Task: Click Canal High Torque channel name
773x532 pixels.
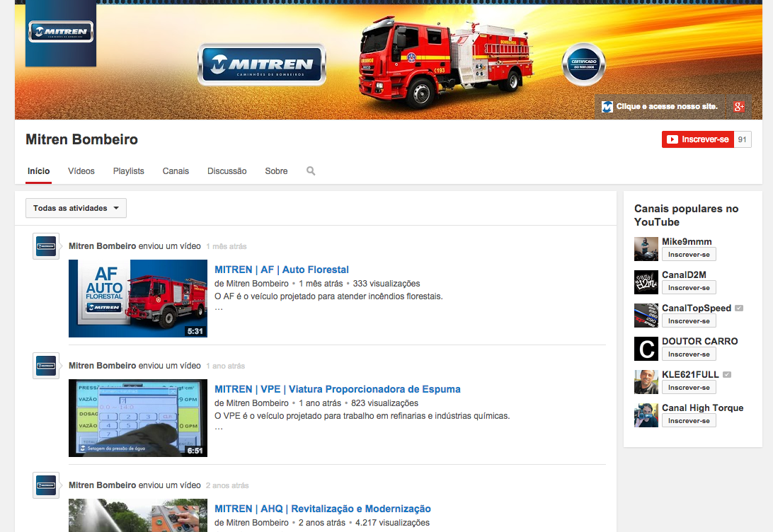Action: tap(702, 408)
